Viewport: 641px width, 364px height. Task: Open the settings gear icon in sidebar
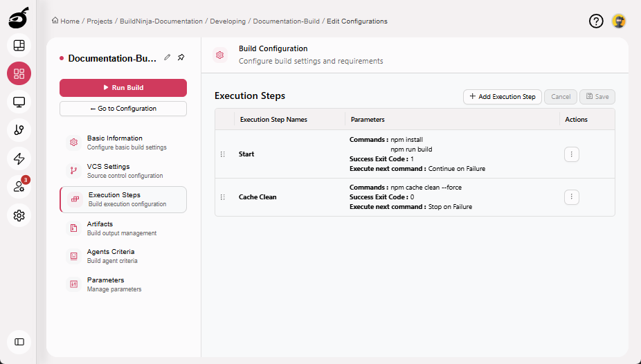pyautogui.click(x=19, y=215)
